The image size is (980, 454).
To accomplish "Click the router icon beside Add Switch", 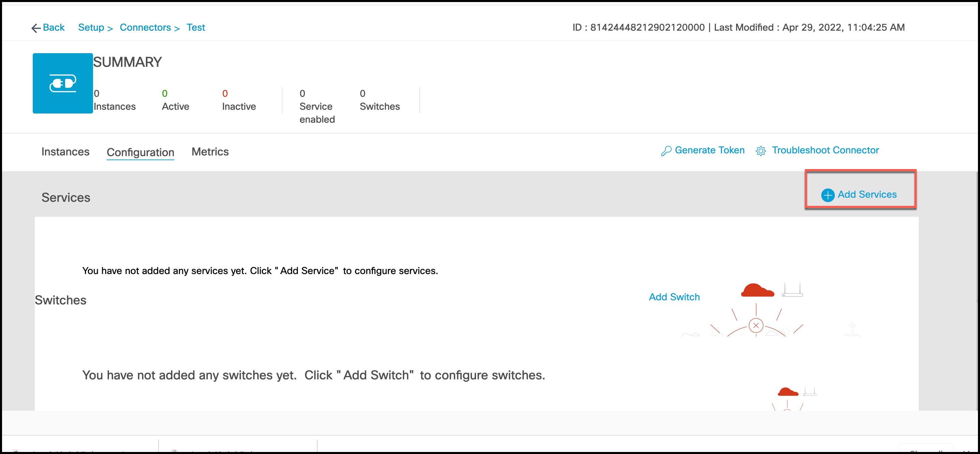I will (793, 290).
